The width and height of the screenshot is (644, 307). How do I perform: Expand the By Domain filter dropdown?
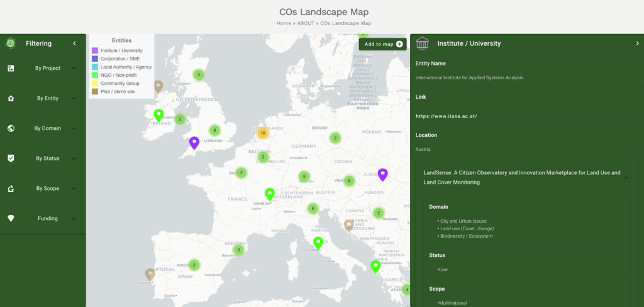(74, 128)
